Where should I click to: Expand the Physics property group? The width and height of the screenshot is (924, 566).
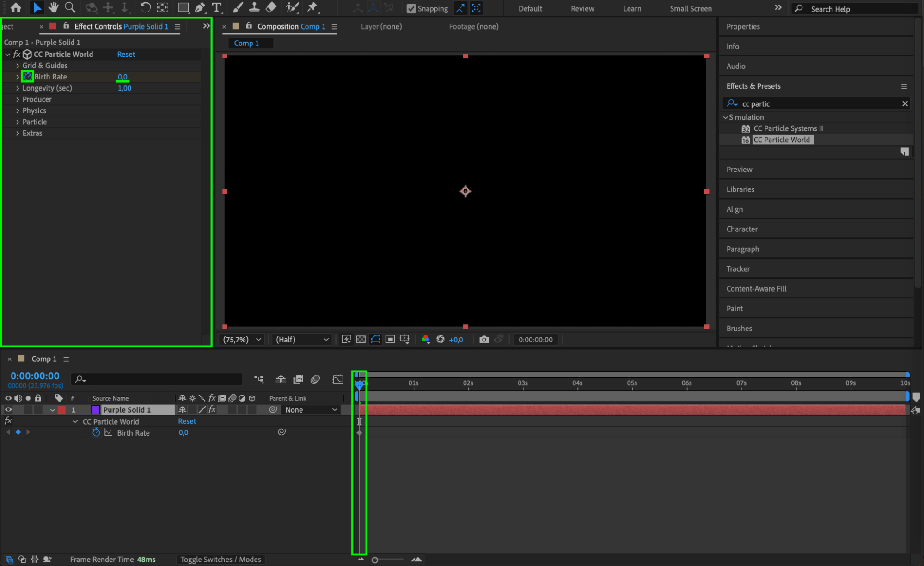(18, 110)
